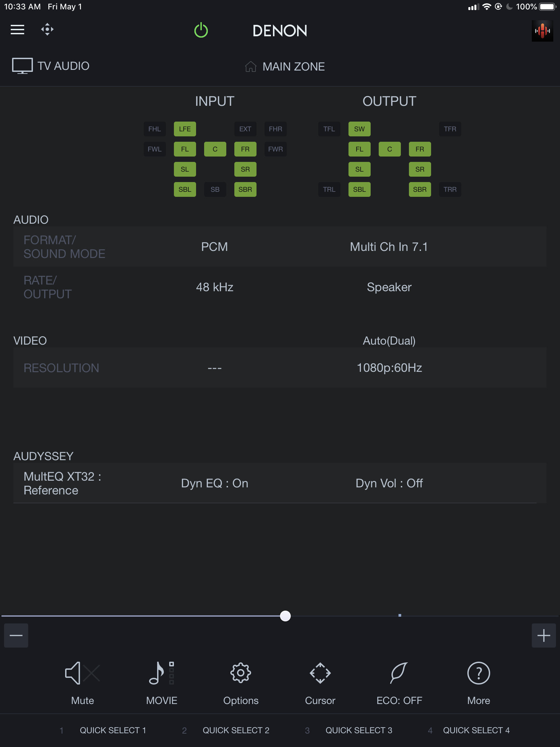Toggle the green power button
This screenshot has height=747, width=560.
pos(201,30)
